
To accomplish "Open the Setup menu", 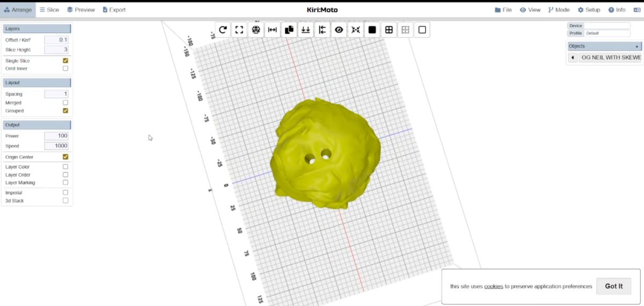I will [x=589, y=10].
